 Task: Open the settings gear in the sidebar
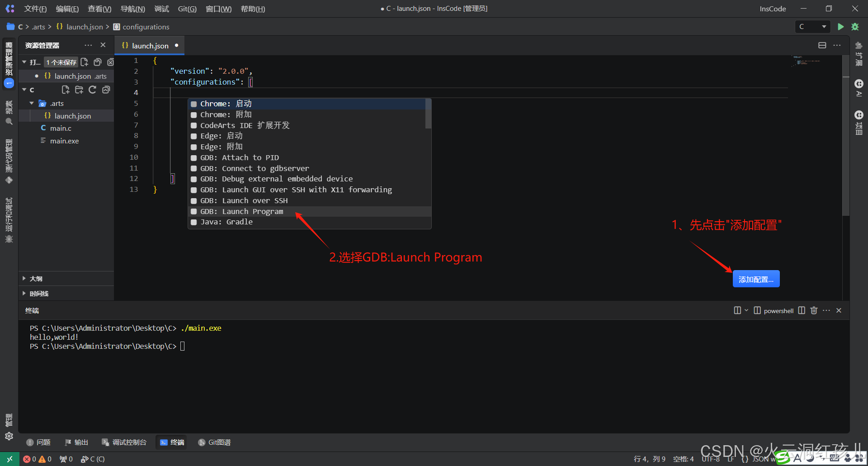9,436
